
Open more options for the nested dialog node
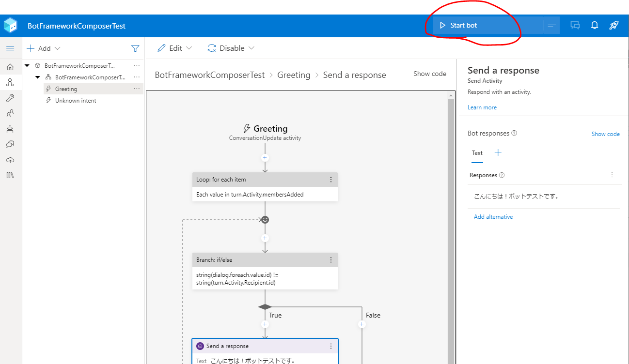(x=137, y=77)
